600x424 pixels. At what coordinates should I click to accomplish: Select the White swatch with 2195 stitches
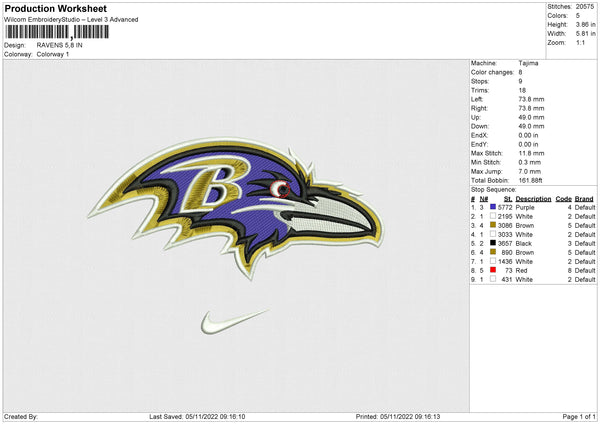[493, 216]
